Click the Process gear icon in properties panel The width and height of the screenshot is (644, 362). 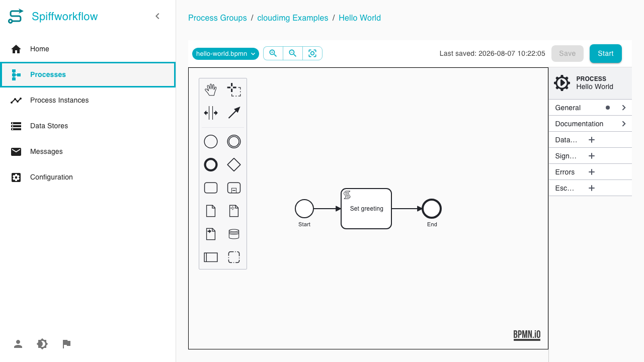tap(562, 83)
